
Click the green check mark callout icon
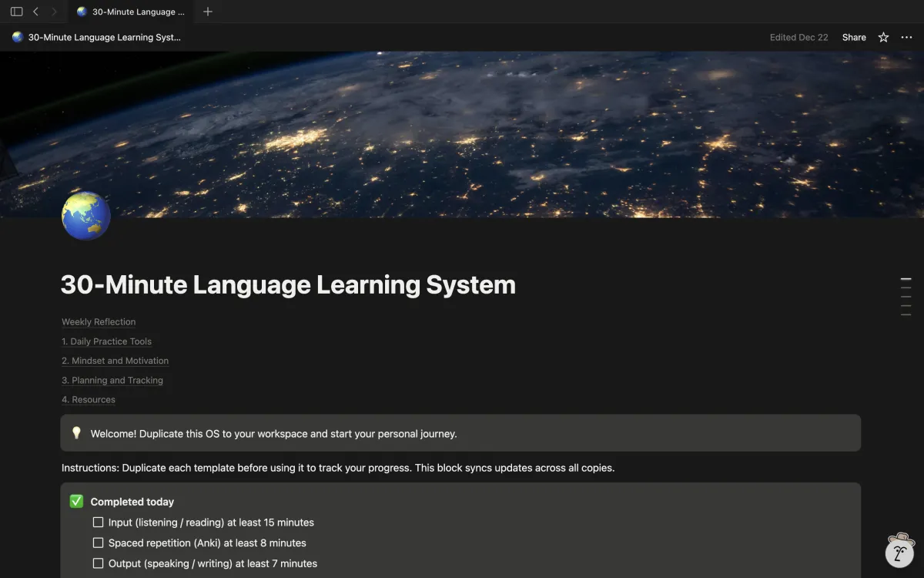click(x=76, y=501)
